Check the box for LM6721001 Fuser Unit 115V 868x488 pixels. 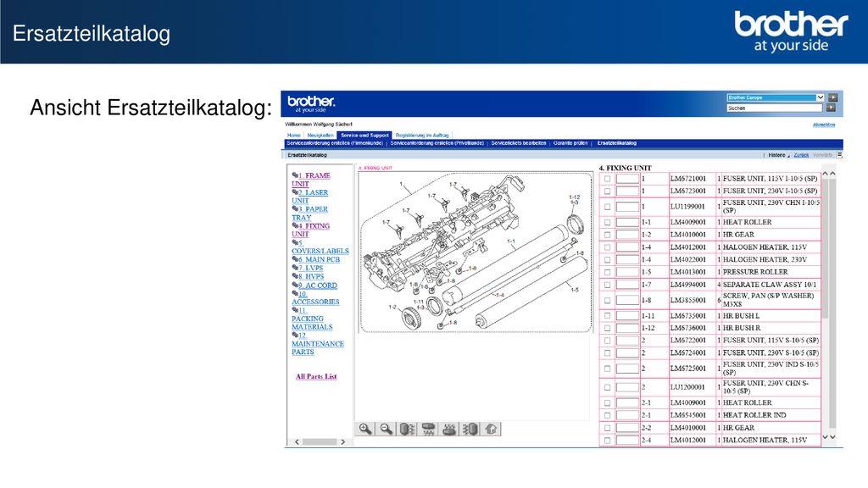(607, 179)
